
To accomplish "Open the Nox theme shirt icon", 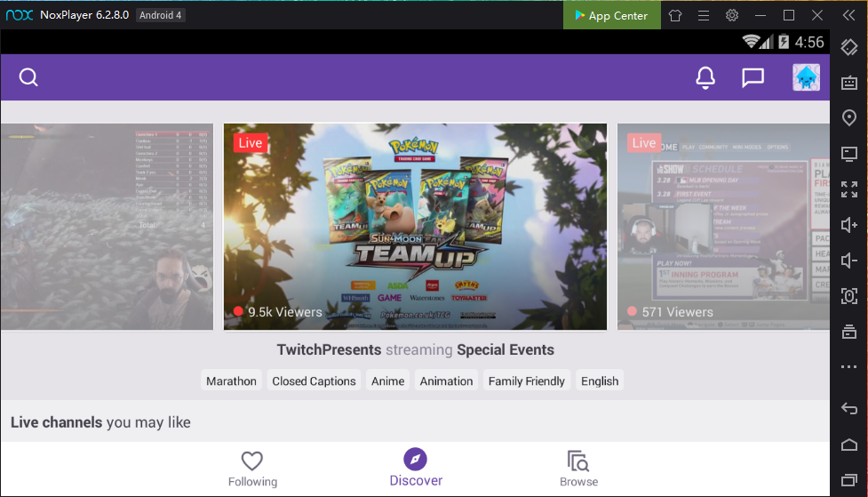I will pyautogui.click(x=675, y=15).
